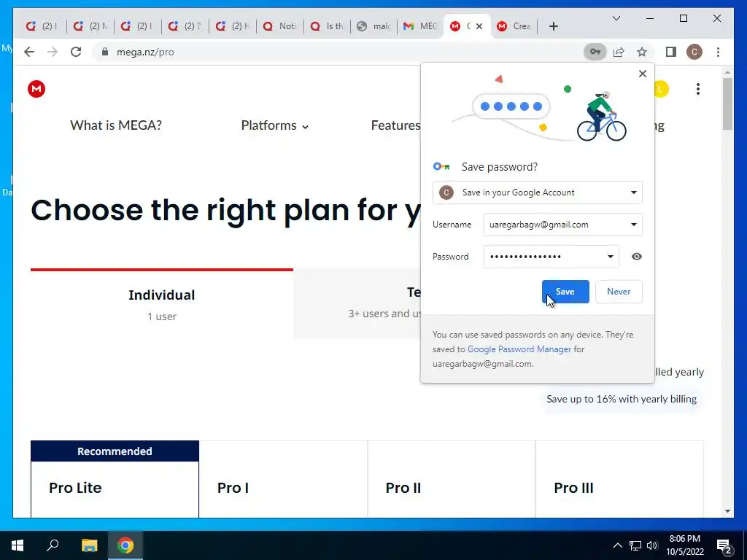Viewport: 747px width, 560px height.
Task: Close the Save password popup
Action: point(643,74)
